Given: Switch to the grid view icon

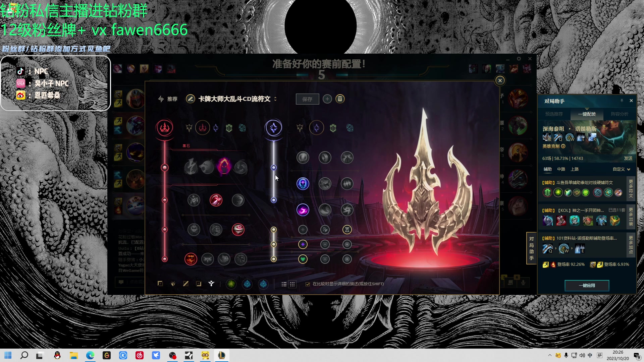Looking at the screenshot, I should (292, 284).
